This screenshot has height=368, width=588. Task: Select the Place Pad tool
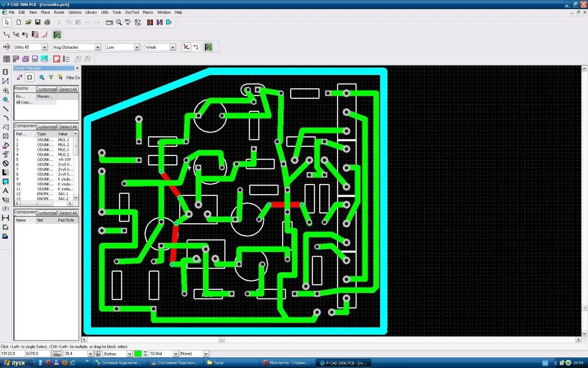coord(6,91)
